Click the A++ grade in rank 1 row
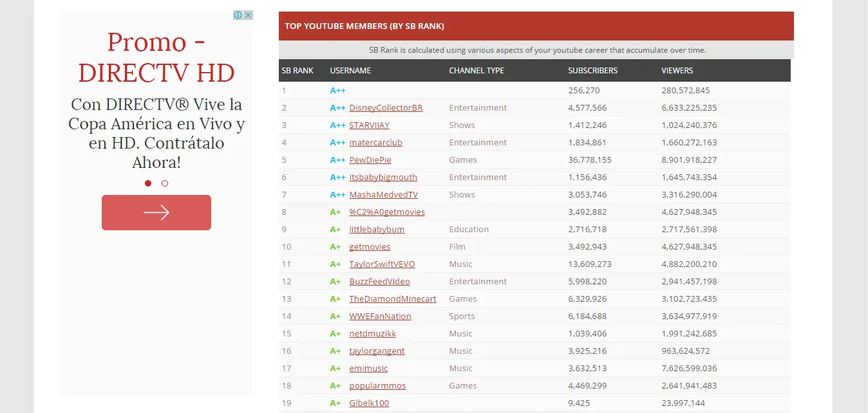868x413 pixels. click(x=337, y=90)
